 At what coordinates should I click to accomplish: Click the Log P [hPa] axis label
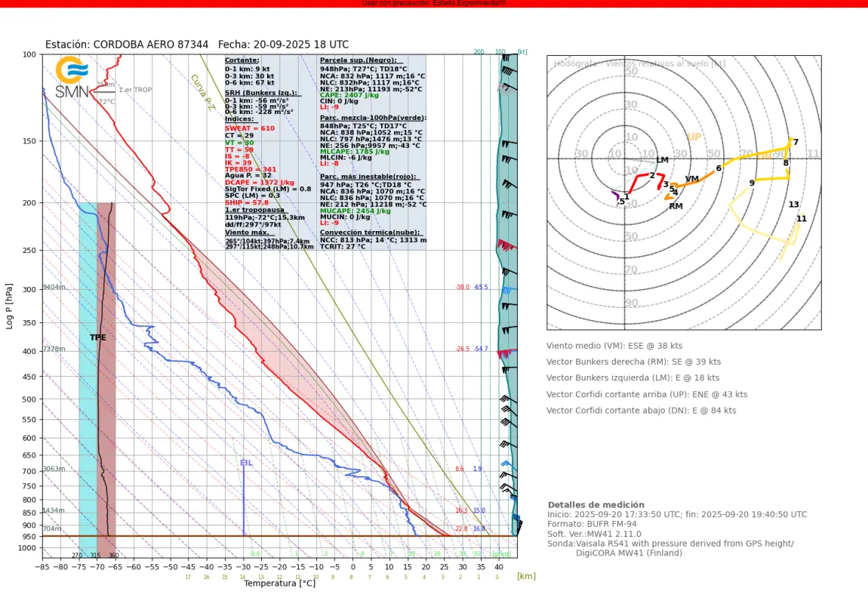9,306
